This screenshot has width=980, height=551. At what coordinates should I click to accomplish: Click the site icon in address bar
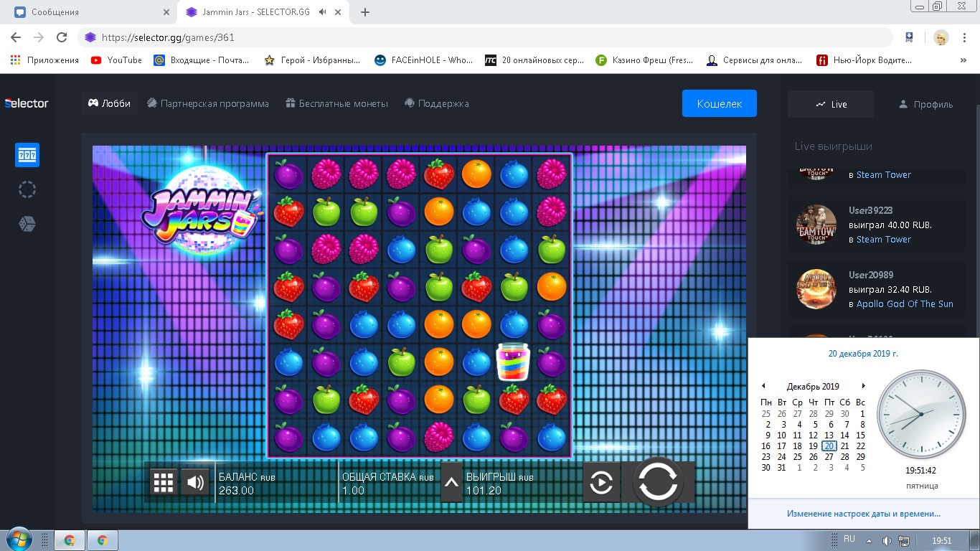(90, 37)
